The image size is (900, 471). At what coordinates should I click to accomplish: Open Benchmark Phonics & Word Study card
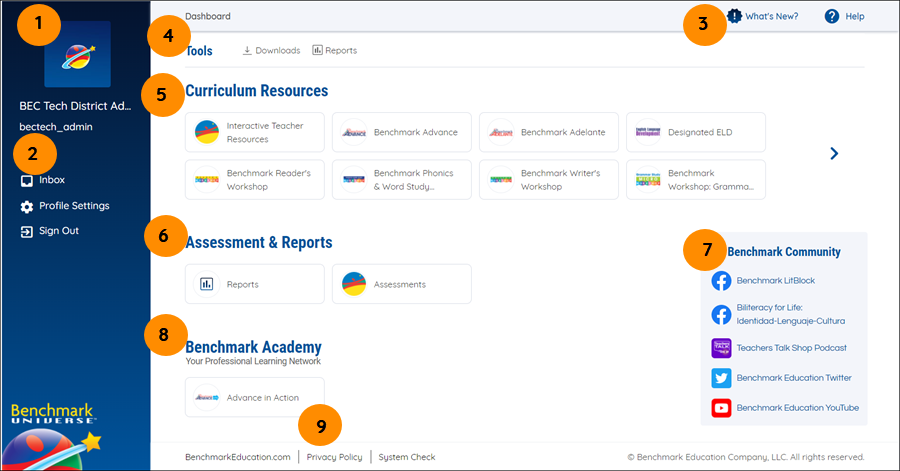pos(402,180)
